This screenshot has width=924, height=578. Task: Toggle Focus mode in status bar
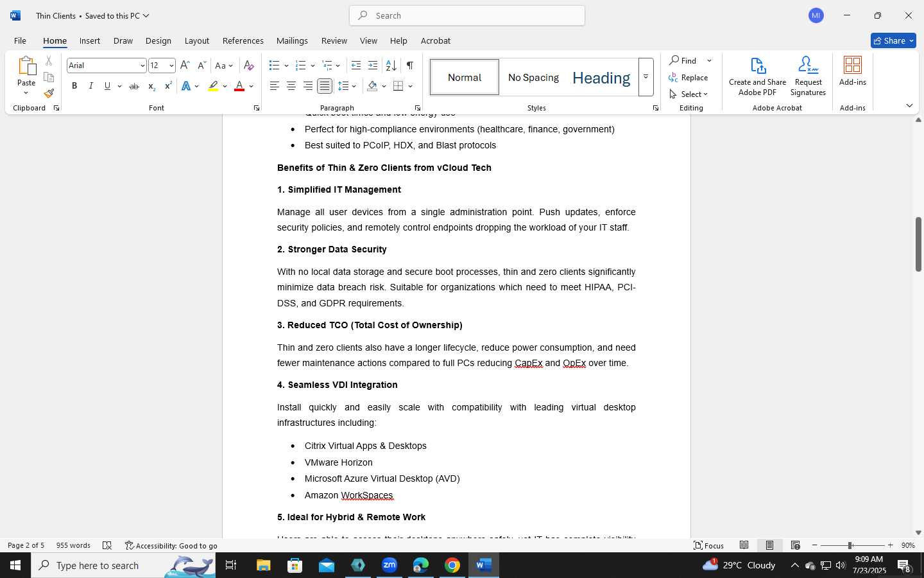click(709, 545)
